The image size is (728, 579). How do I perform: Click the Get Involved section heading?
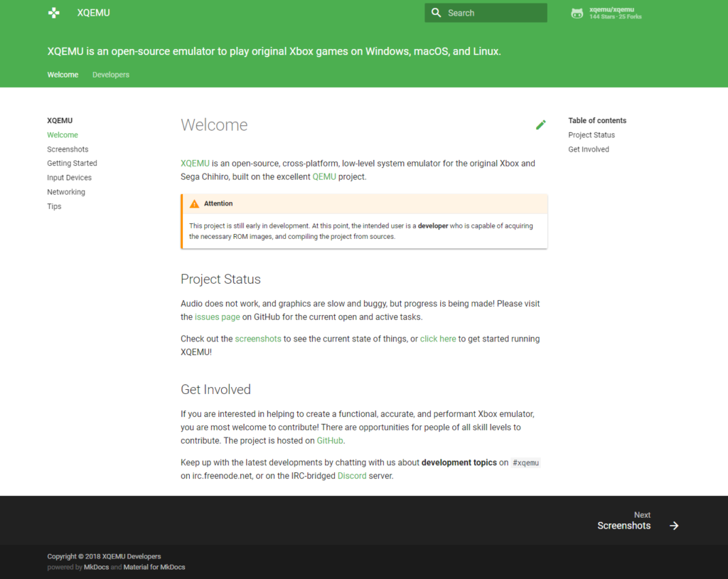(215, 389)
